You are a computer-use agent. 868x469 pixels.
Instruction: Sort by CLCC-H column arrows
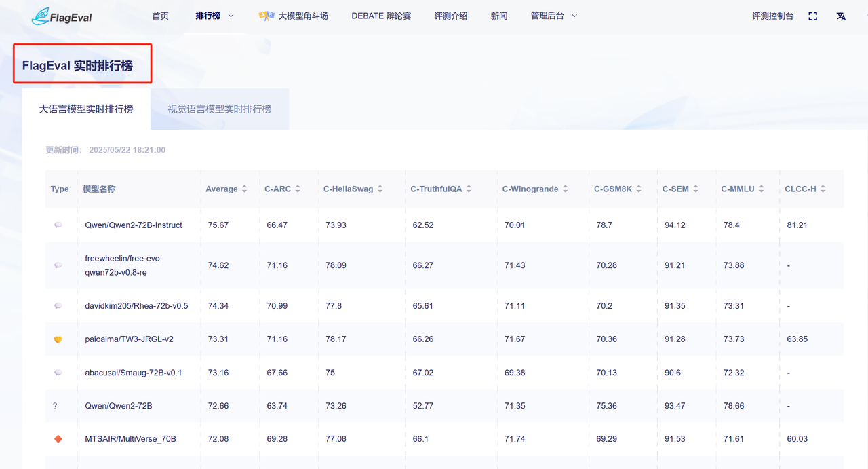823,189
